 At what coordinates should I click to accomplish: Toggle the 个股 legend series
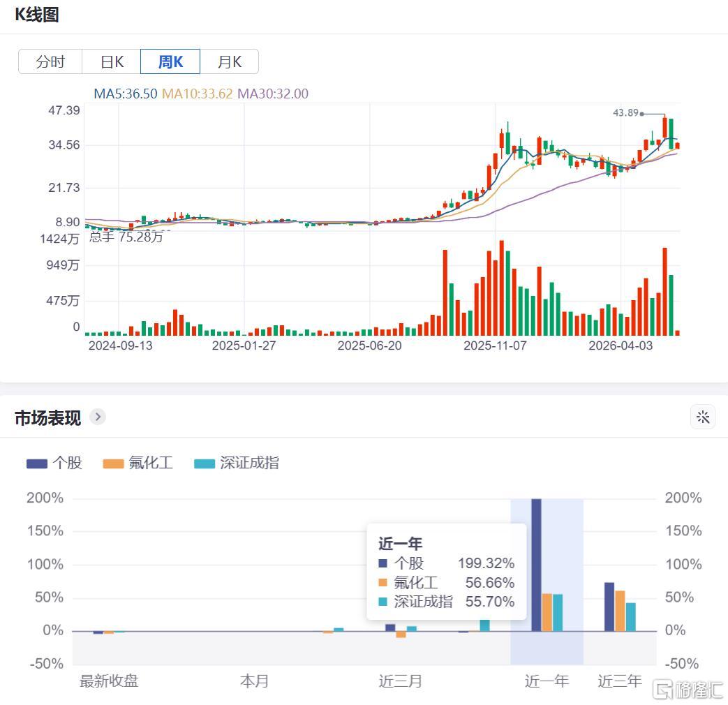[54, 463]
